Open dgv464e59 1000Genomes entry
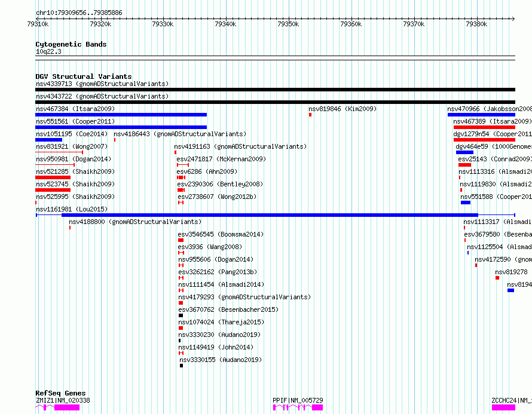 click(x=494, y=146)
